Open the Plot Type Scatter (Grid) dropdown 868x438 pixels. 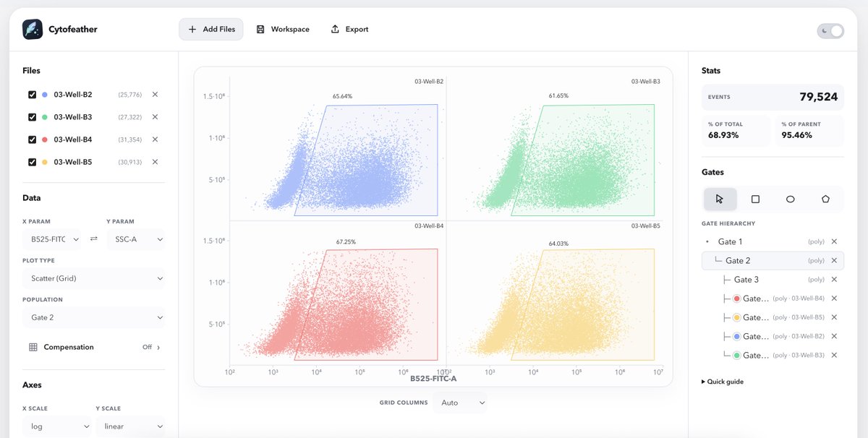93,278
